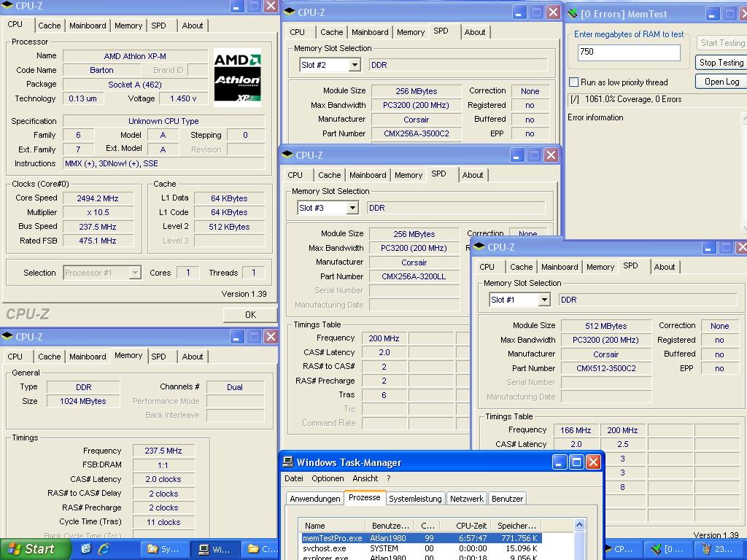The width and height of the screenshot is (747, 560).
Task: Close the CPU-Z Slot #3 window
Action: (x=551, y=155)
